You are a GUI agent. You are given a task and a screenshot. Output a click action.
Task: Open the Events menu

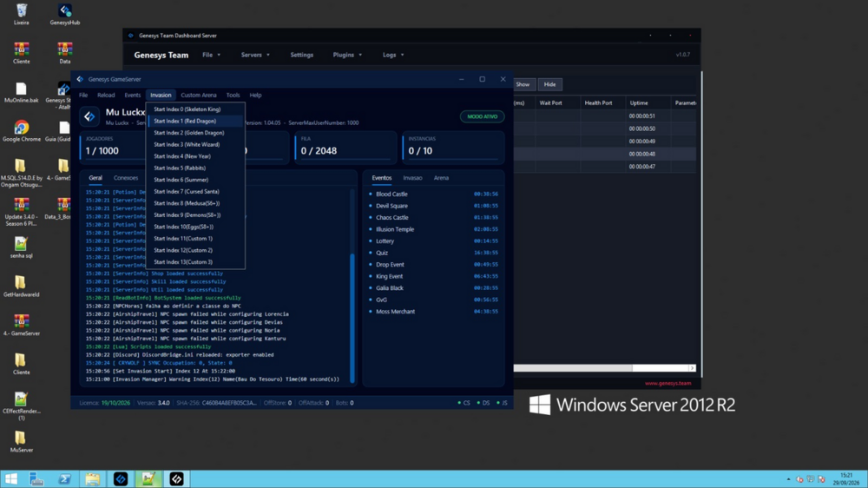(x=132, y=96)
